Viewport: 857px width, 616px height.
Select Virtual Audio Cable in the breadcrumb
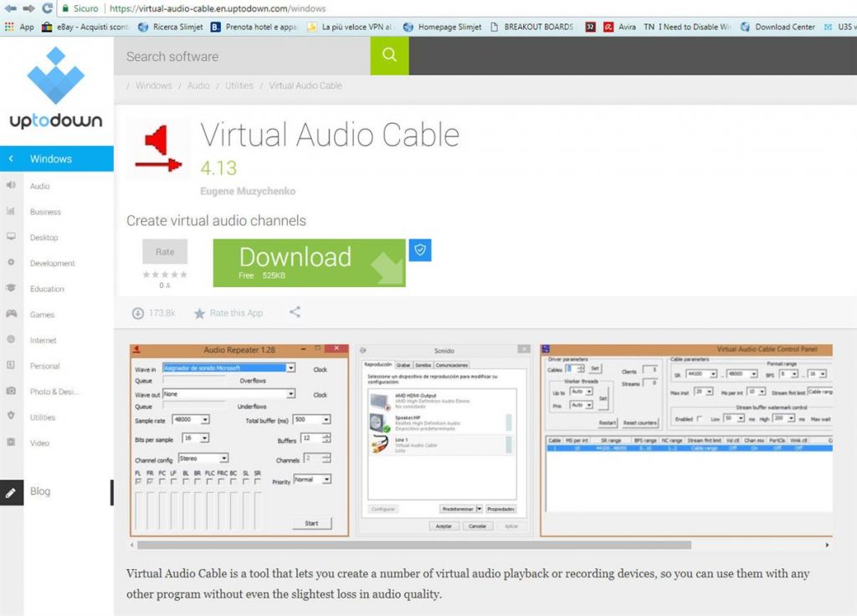click(x=305, y=85)
